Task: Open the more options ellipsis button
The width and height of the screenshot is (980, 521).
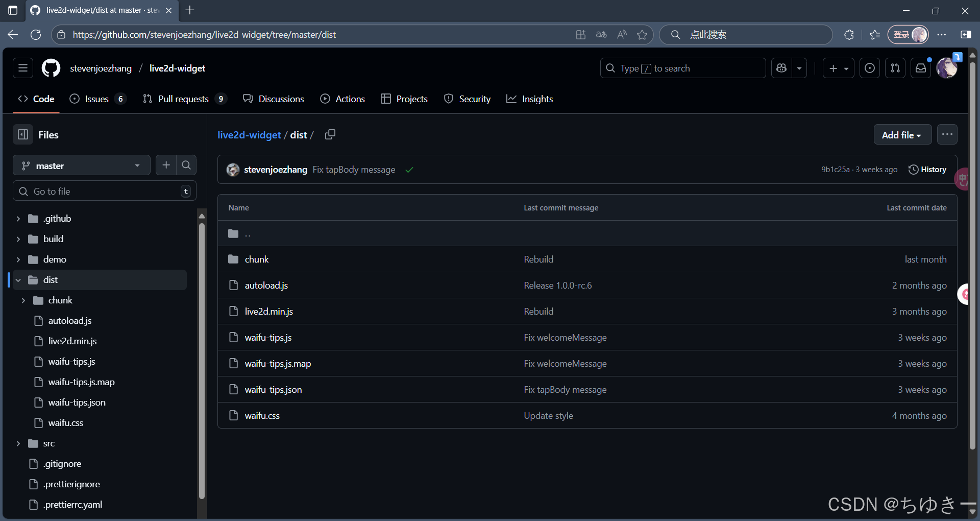Action: pos(947,134)
